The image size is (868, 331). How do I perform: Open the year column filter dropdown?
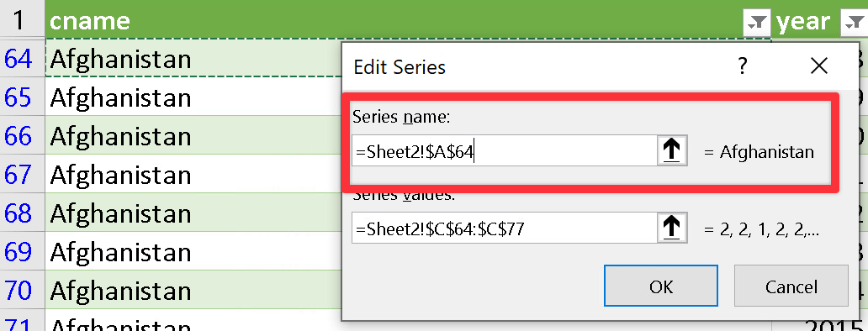854,22
